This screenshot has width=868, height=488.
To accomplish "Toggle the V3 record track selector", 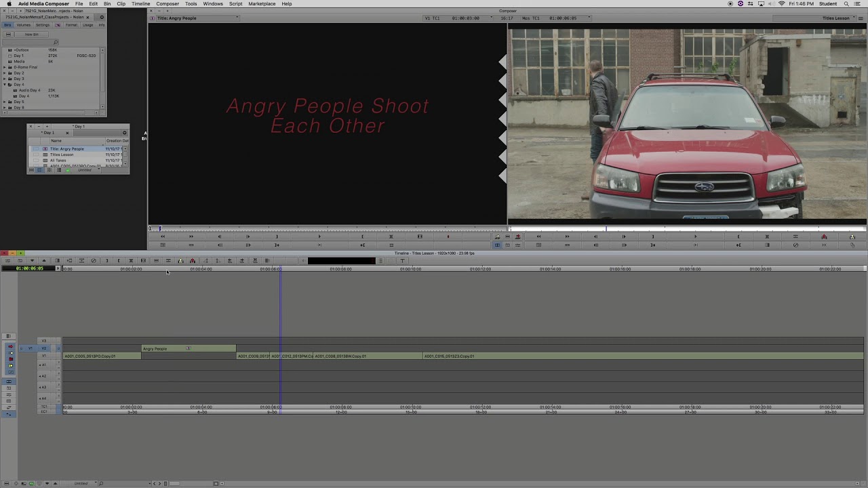I will [44, 341].
